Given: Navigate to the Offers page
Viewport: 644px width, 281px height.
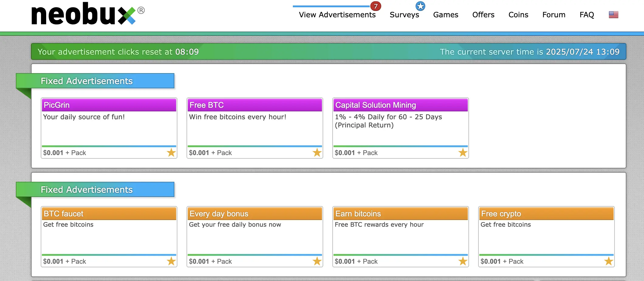Looking at the screenshot, I should 483,15.
